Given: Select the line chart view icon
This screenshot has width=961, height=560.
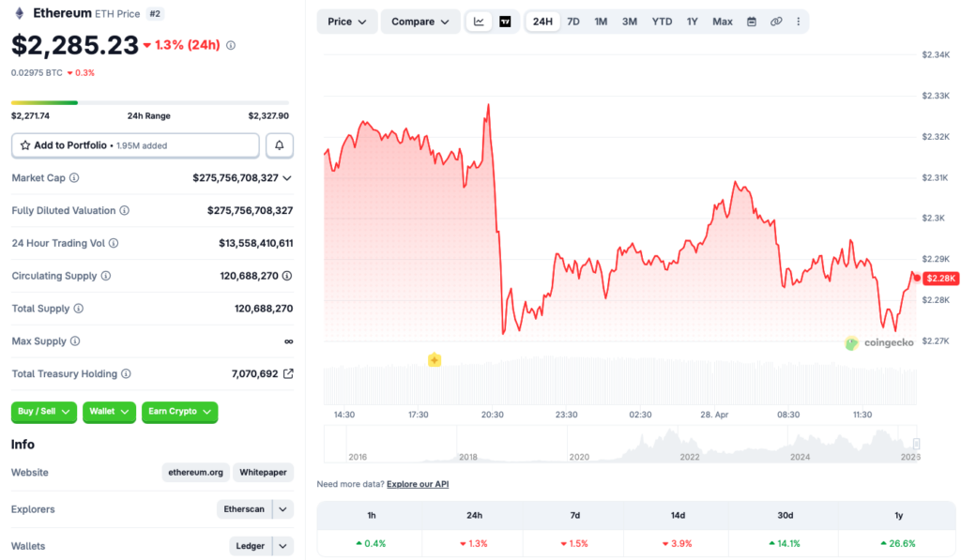Looking at the screenshot, I should pos(479,21).
